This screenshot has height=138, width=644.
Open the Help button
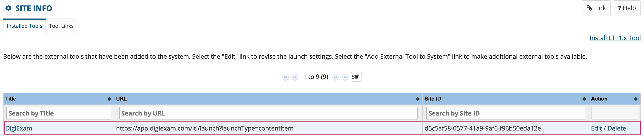click(627, 8)
